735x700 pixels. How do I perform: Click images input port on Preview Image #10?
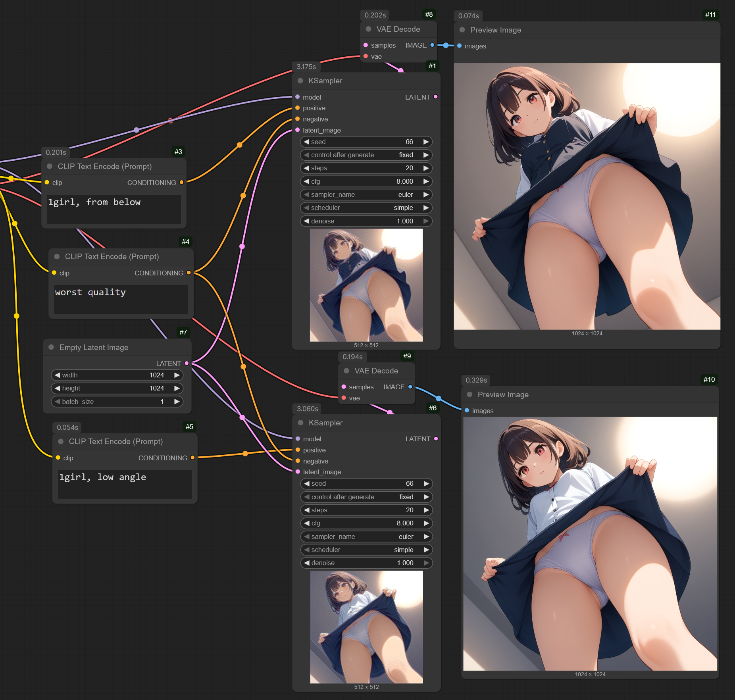pos(467,410)
